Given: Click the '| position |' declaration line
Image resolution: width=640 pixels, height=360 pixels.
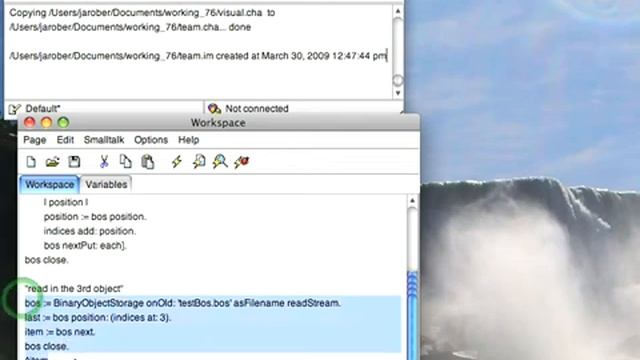Looking at the screenshot, I should pos(66,202).
